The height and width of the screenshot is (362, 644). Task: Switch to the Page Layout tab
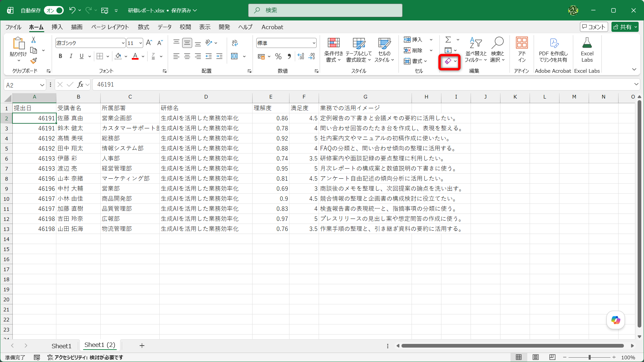(x=110, y=27)
